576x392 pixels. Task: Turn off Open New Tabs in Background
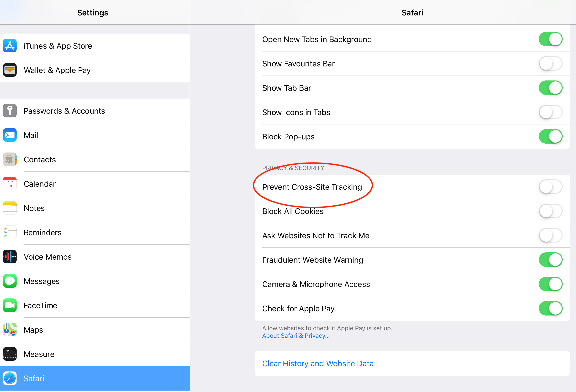tap(551, 39)
